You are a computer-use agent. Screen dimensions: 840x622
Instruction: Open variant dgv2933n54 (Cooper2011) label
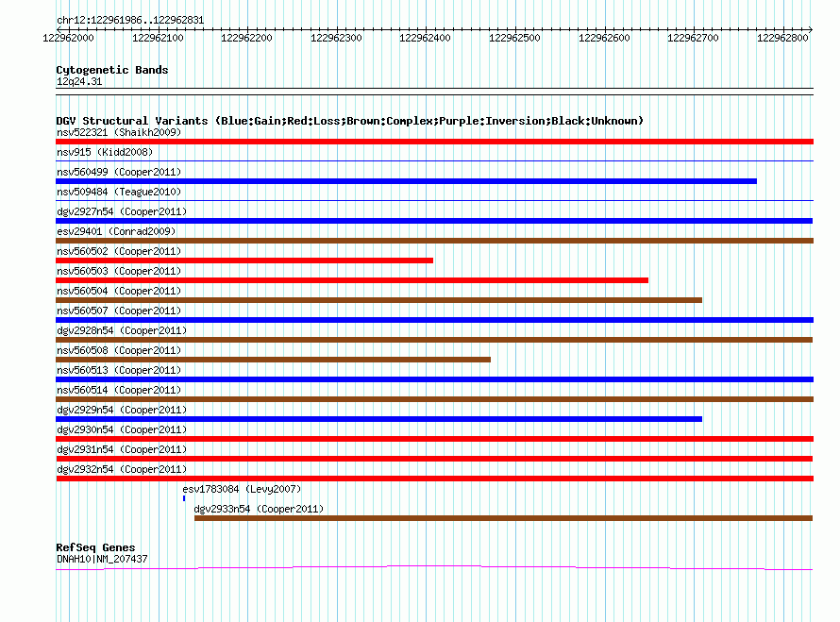coord(259,509)
